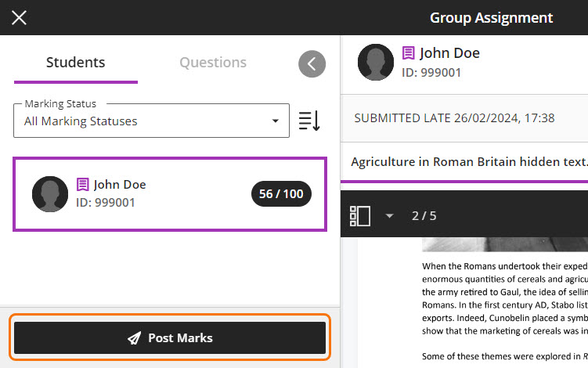Click the sort order icon
The width and height of the screenshot is (588, 368).
coord(309,121)
